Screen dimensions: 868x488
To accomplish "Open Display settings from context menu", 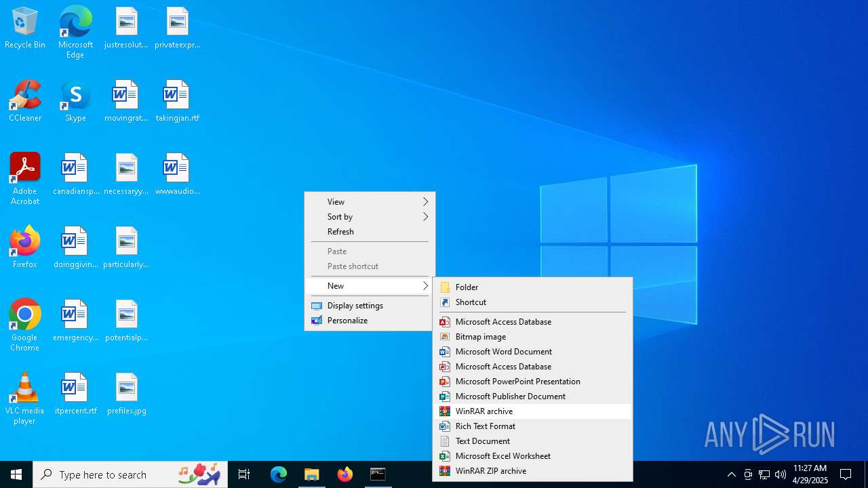I will point(370,306).
